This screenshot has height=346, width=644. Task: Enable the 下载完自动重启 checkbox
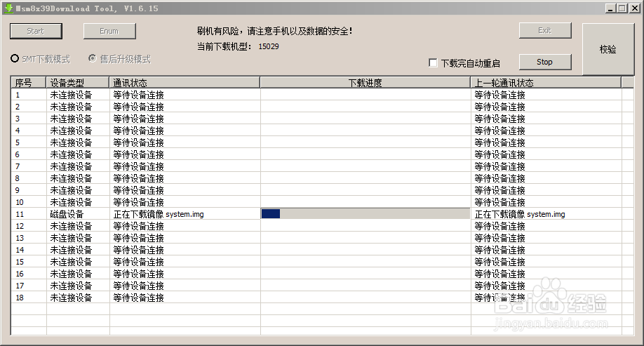pyautogui.click(x=433, y=63)
